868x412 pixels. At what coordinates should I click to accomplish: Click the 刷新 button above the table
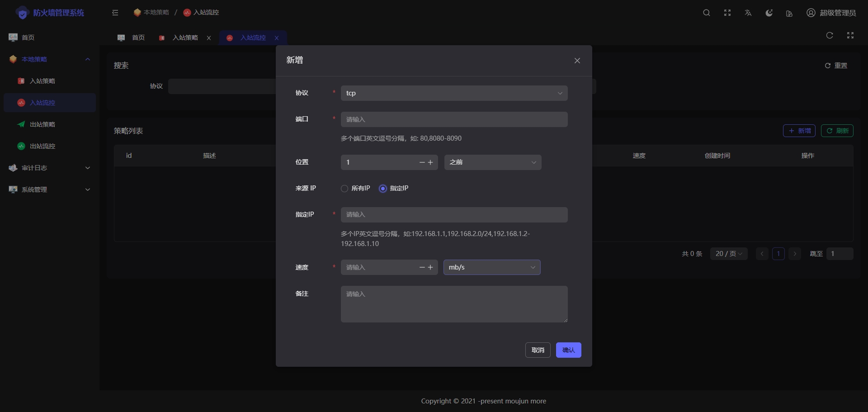point(837,131)
